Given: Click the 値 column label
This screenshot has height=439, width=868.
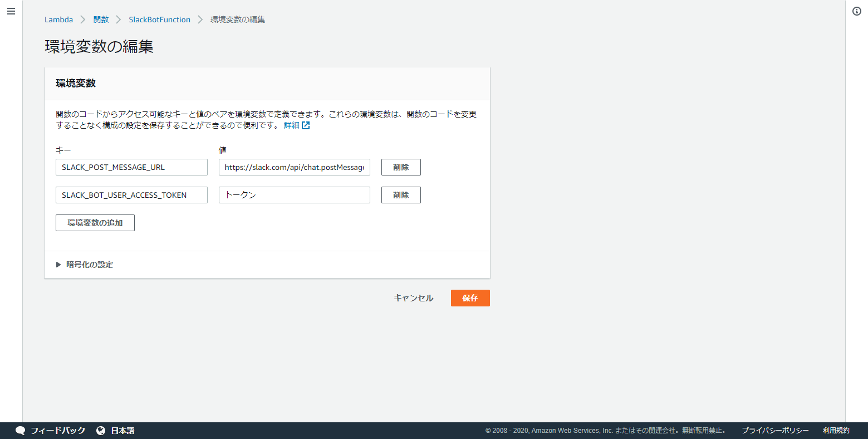Looking at the screenshot, I should tap(223, 150).
